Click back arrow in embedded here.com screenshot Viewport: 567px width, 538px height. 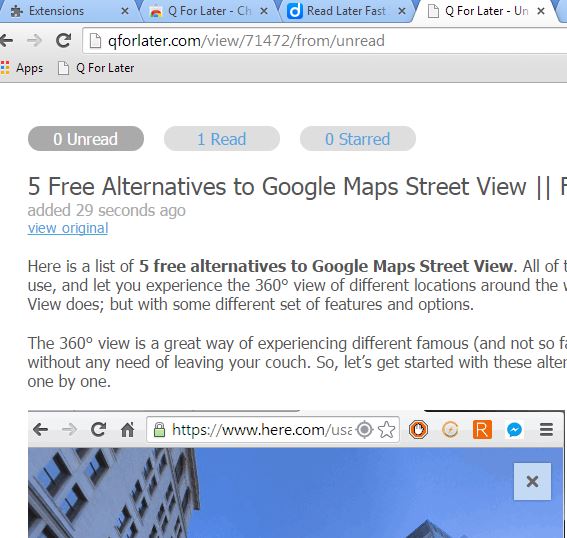coord(40,430)
